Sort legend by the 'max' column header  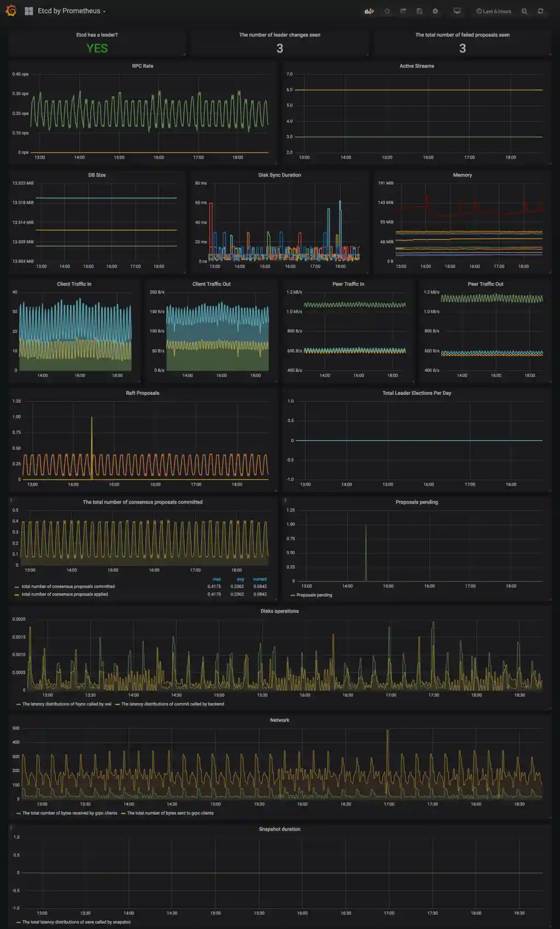pyautogui.click(x=217, y=579)
